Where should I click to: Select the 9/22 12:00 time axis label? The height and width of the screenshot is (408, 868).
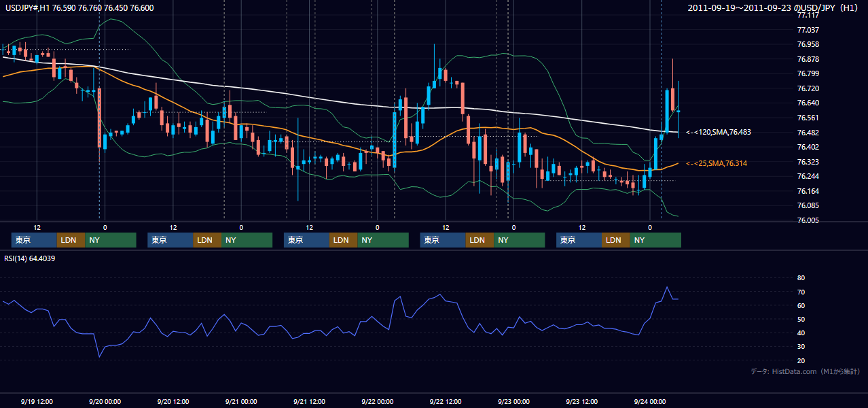point(446,401)
